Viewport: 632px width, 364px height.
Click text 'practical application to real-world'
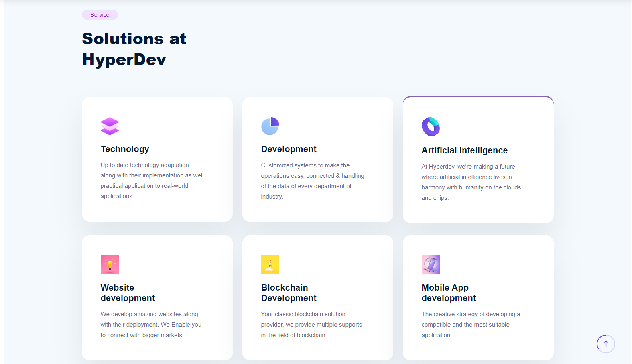tap(144, 186)
